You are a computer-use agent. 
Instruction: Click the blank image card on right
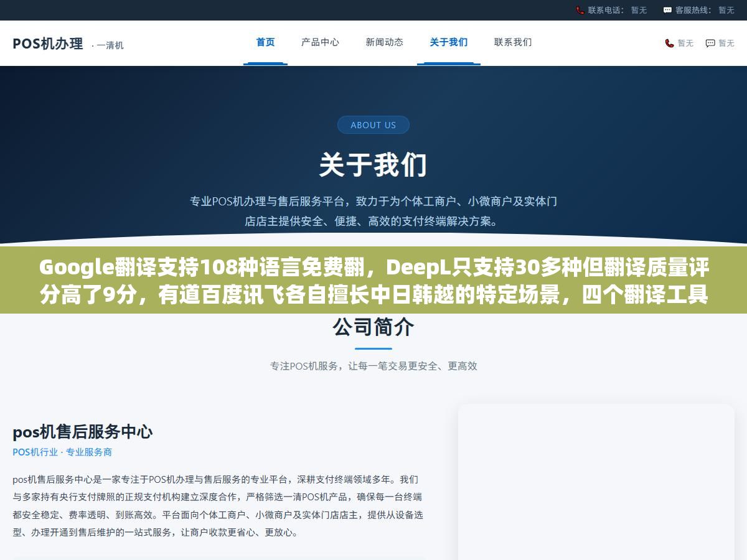tap(596, 482)
